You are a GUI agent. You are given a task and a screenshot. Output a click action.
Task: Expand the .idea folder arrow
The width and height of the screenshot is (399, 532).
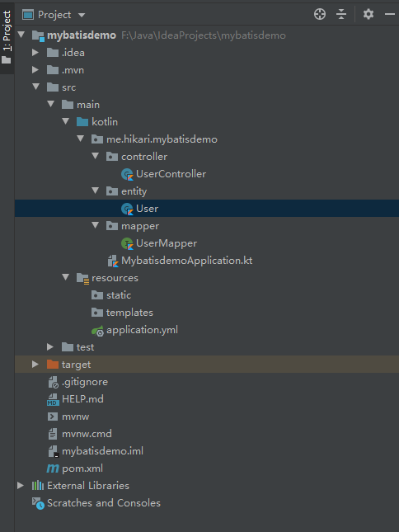35,52
